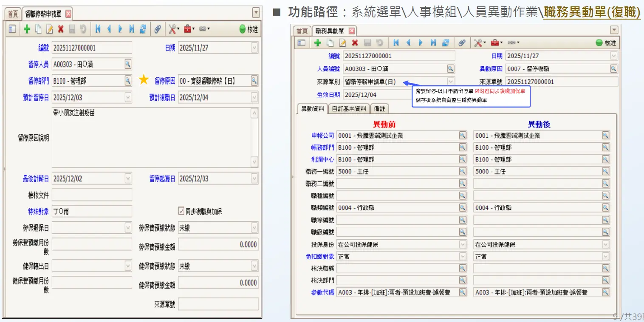
Task: Click search icon next to 異動原因 field
Action: [x=613, y=68]
